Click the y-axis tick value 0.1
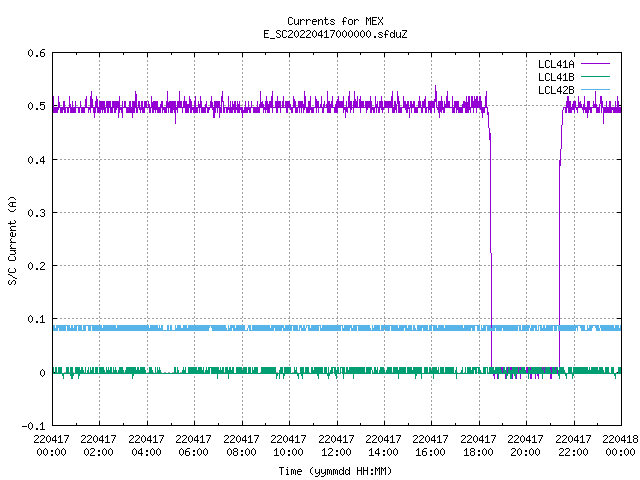This screenshot has height=480, width=640. click(36, 319)
